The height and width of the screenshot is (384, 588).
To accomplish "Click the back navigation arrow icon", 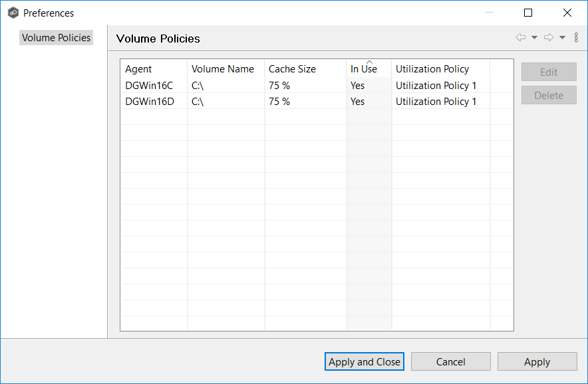I will point(521,38).
